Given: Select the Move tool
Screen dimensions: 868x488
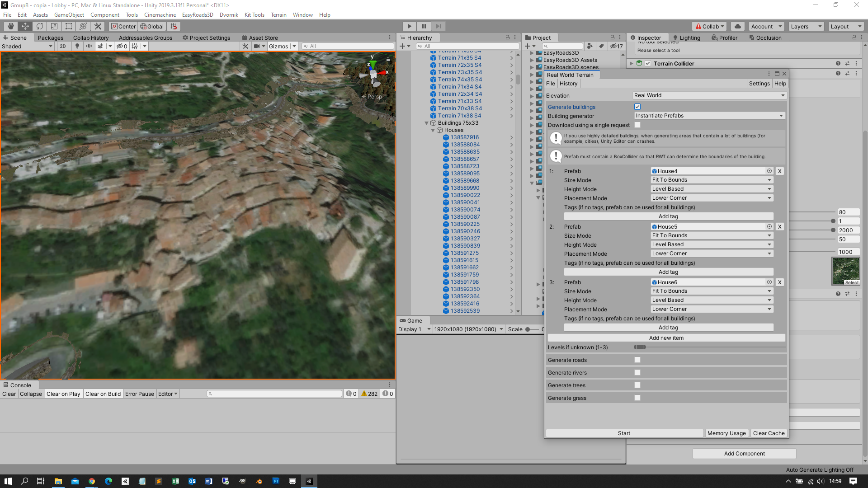Looking at the screenshot, I should [x=25, y=26].
